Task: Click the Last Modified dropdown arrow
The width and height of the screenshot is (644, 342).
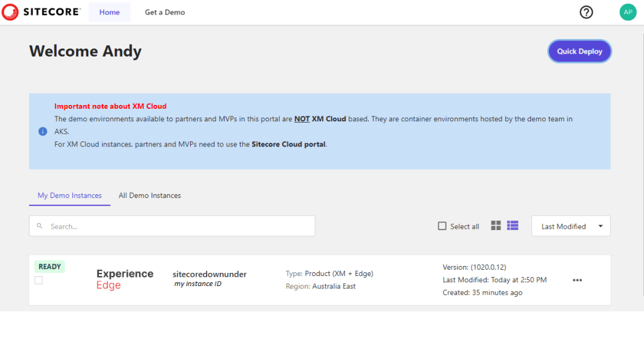Action: (x=600, y=226)
